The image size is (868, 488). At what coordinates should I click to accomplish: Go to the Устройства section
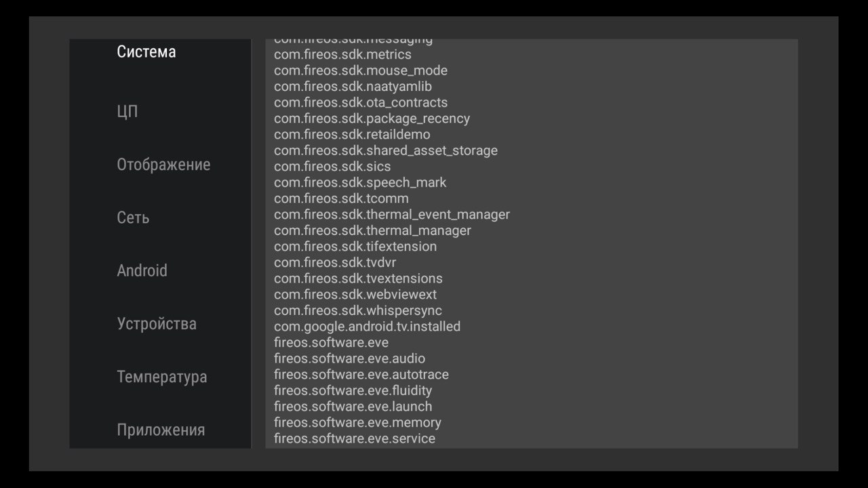click(157, 323)
